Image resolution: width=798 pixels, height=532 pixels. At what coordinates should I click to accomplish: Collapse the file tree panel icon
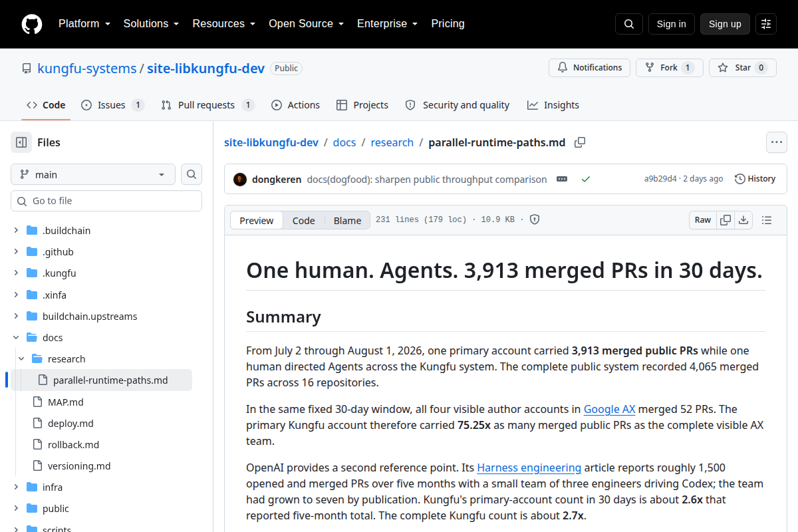[x=21, y=142]
